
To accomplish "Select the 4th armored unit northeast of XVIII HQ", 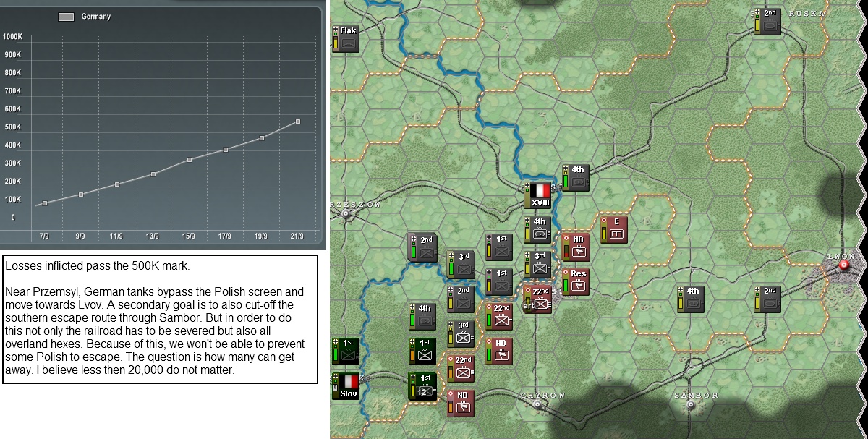I will point(576,178).
